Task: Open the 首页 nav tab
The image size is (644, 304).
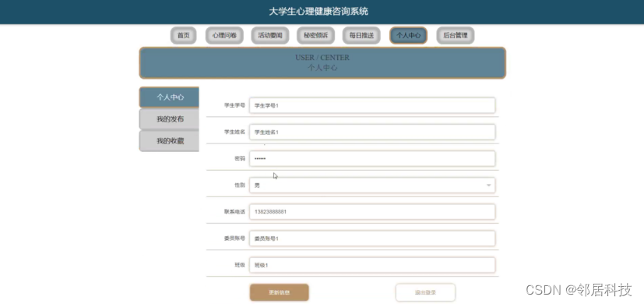Action: (x=183, y=35)
